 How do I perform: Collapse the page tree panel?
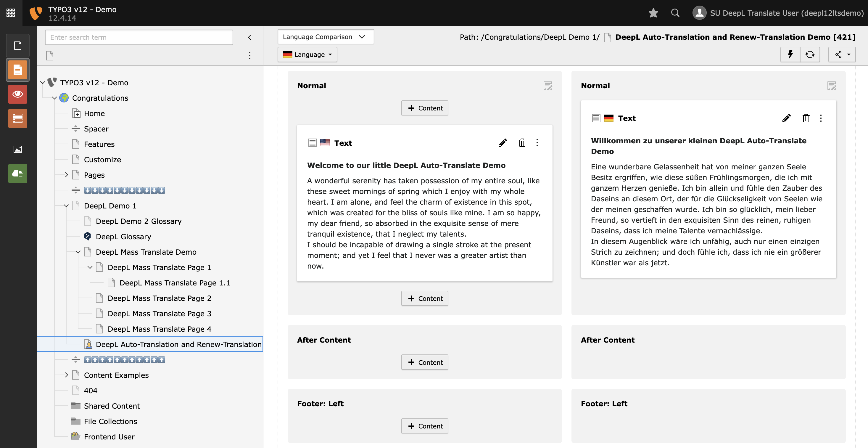coord(250,37)
